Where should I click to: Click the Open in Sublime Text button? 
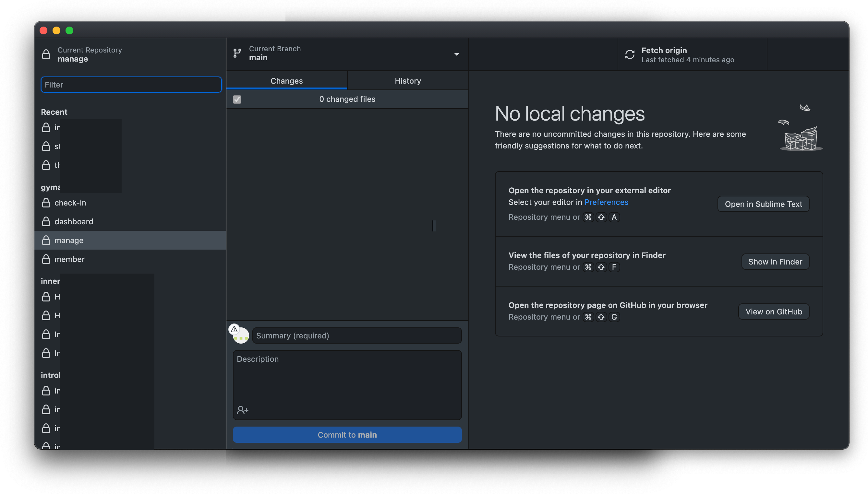(x=763, y=204)
